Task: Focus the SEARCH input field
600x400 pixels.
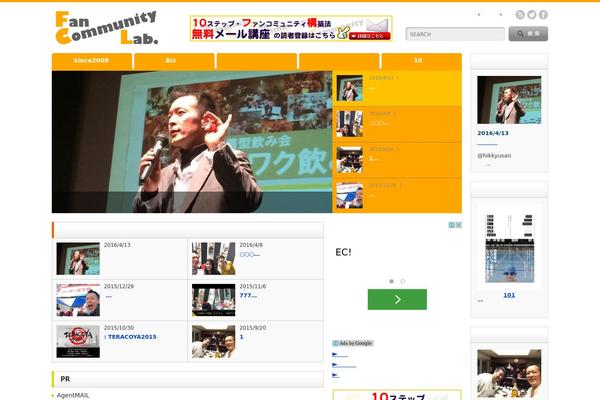Action: [x=455, y=34]
